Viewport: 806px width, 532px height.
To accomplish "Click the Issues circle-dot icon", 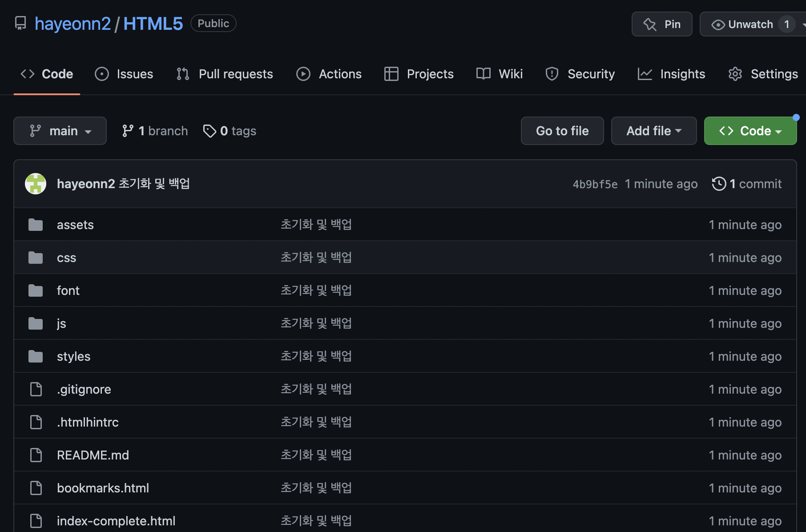I will 102,74.
